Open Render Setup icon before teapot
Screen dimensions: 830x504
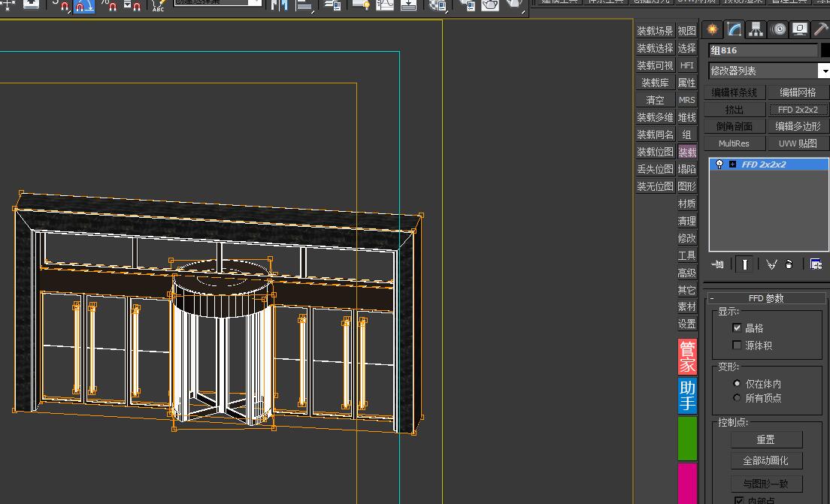[467, 5]
